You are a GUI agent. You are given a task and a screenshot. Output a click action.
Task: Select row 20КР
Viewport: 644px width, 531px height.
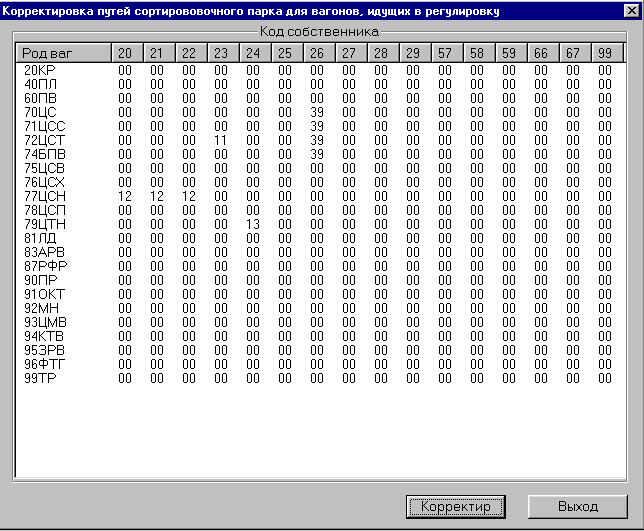pos(320,70)
